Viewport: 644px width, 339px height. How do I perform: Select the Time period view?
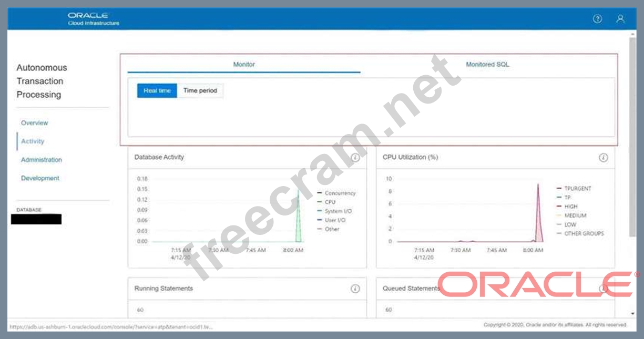point(200,90)
